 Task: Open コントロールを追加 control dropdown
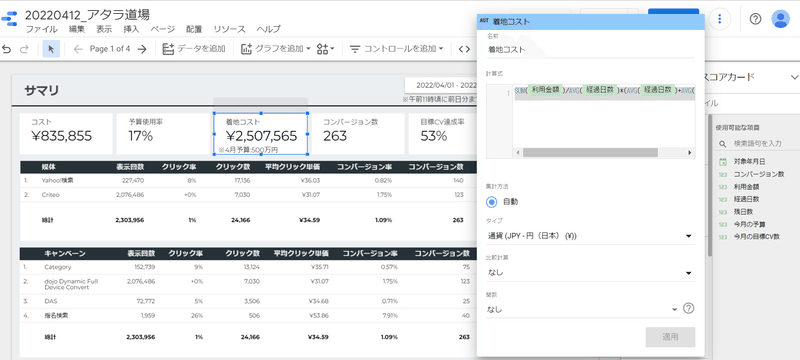pos(396,49)
